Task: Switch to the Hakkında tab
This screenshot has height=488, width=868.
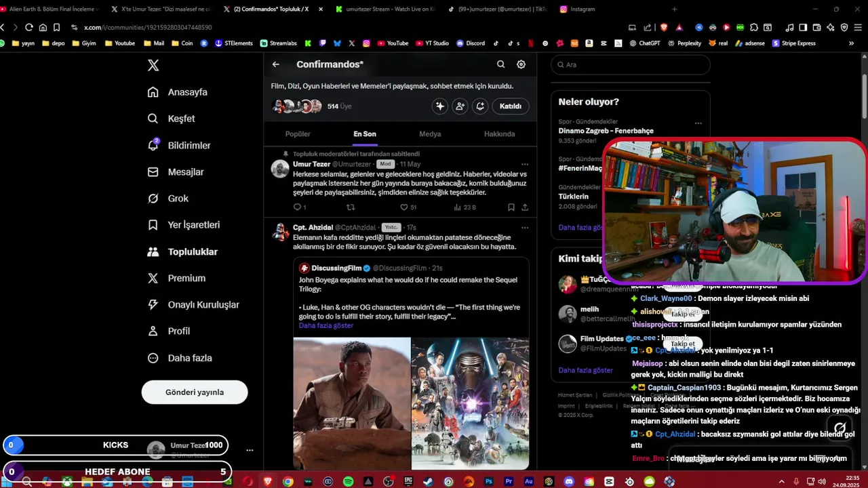Action: click(499, 134)
